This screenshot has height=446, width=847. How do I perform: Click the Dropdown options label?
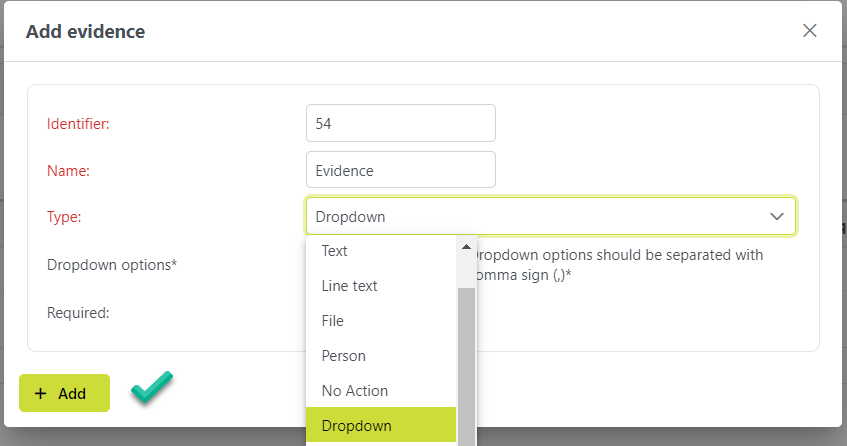tap(112, 266)
